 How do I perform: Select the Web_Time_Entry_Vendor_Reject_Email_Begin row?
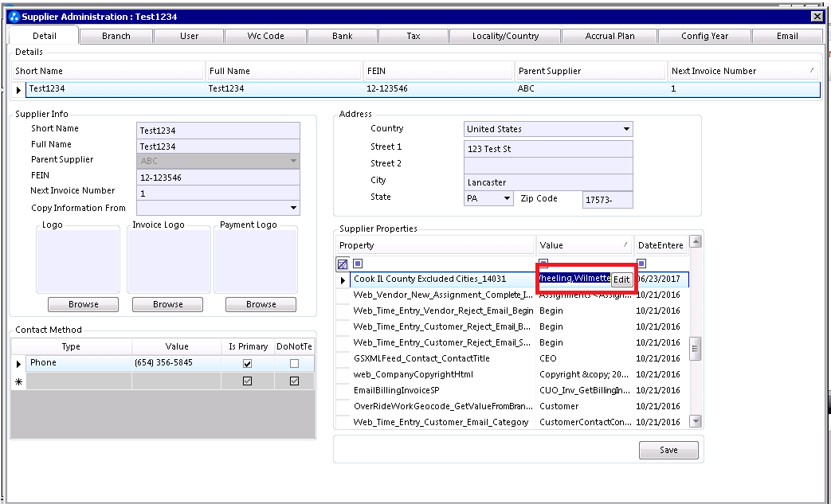(x=519, y=311)
